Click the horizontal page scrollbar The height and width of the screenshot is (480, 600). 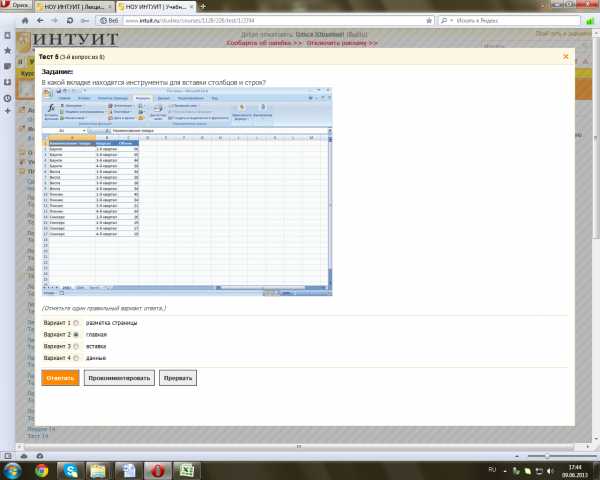tap(298, 446)
